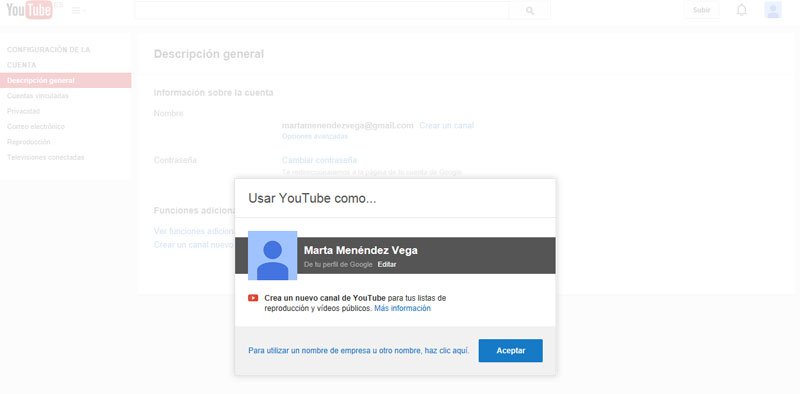
Task: Select Descripción general in sidebar
Action: coord(65,80)
